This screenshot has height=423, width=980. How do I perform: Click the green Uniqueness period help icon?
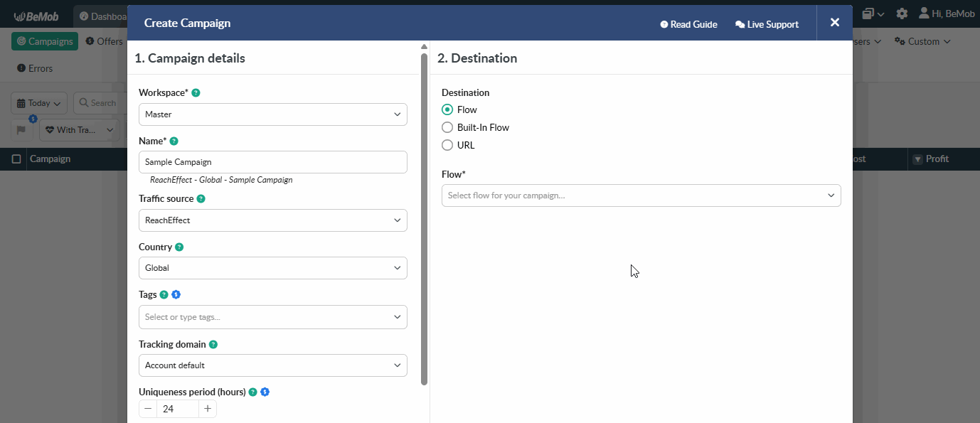pos(252,392)
